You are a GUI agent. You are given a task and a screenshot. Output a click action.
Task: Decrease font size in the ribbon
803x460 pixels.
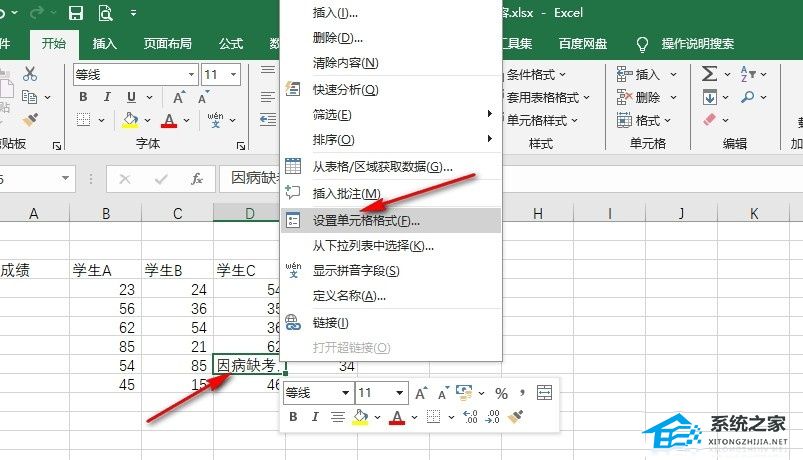point(203,97)
